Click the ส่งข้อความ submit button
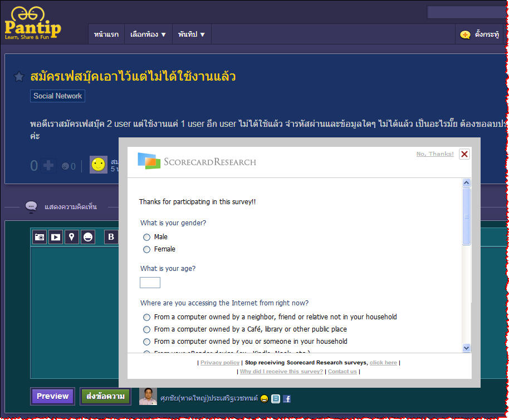Screen dimensions: 509x420 [x=105, y=396]
